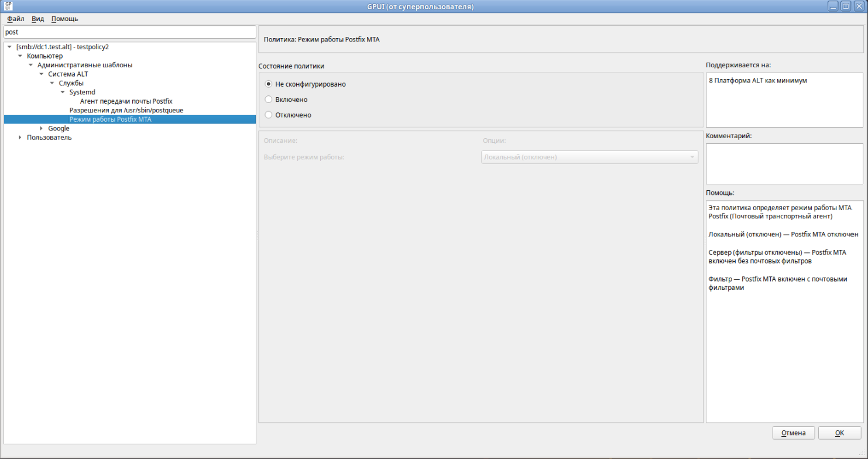Select the Пользователь tree item
This screenshot has width=868, height=459.
[x=49, y=138]
